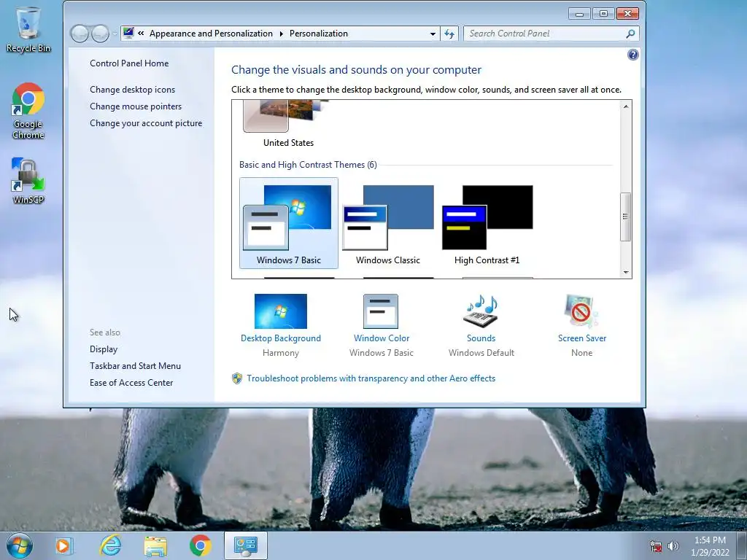Click the taskbar clock showing 1:54 PM
The image size is (747, 560).
(710, 545)
